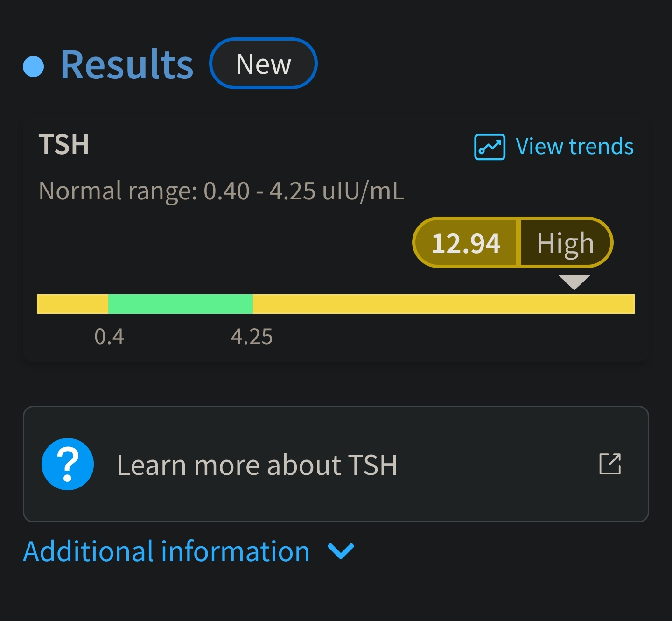Screen dimensions: 672x621
Task: Open Learn more about TSH
Action: [x=257, y=465]
